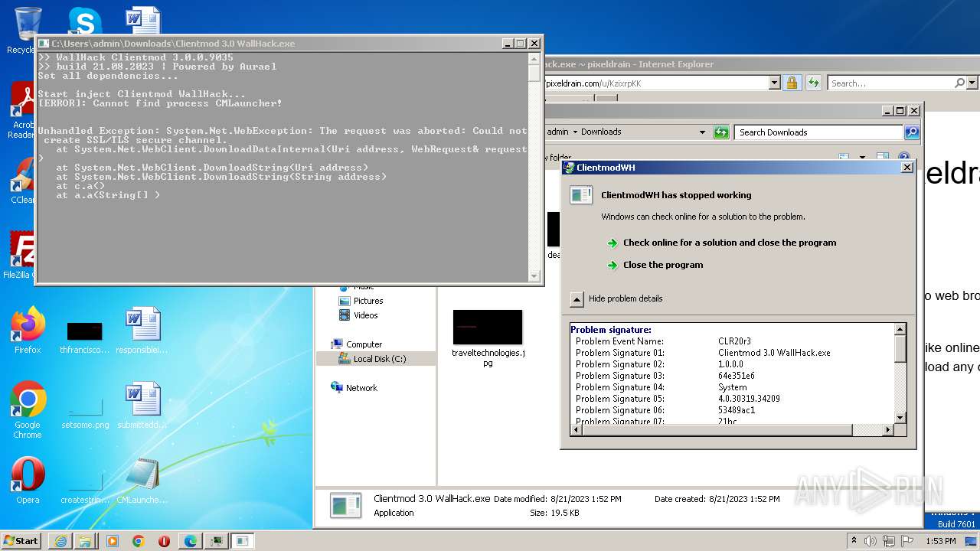
Task: Open the submittedd... Word document
Action: (x=142, y=406)
